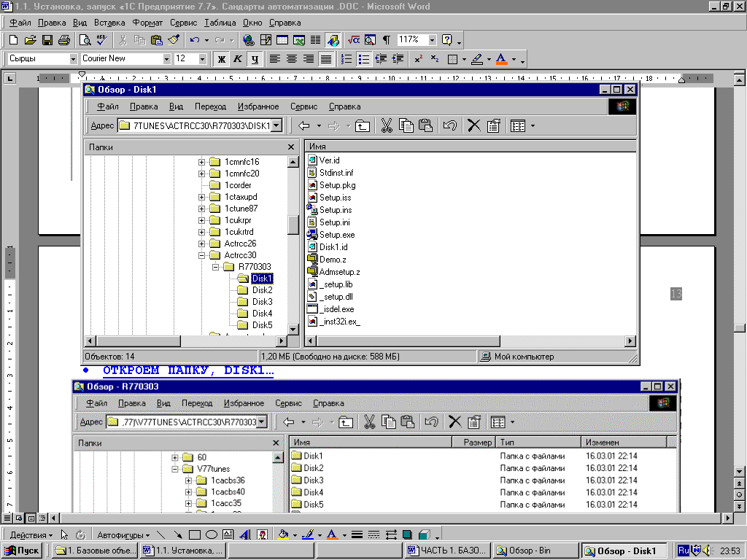This screenshot has width=747, height=560.
Task: Click the Insert Table icon in Word
Action: [x=282, y=40]
